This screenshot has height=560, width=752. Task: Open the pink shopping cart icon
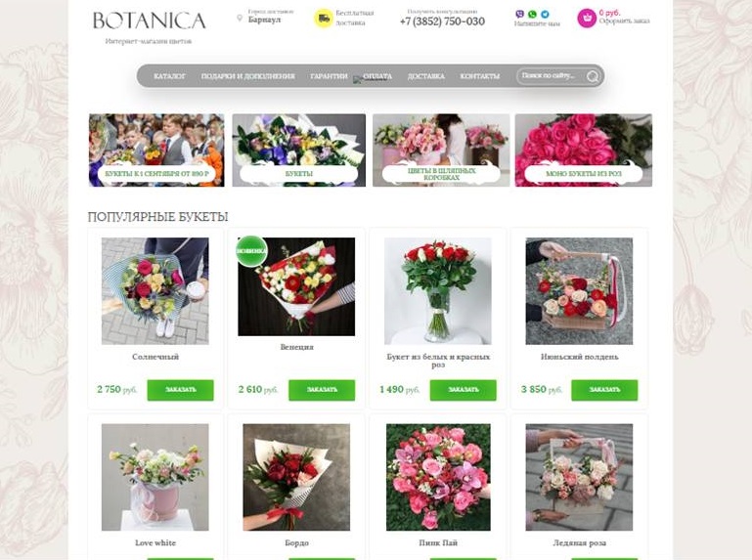click(587, 19)
